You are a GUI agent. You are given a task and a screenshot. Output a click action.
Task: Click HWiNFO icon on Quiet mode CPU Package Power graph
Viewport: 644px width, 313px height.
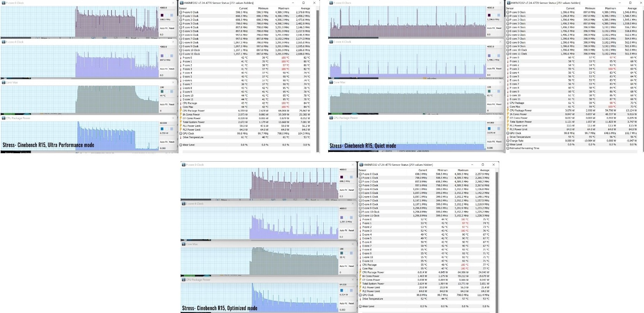click(x=331, y=118)
